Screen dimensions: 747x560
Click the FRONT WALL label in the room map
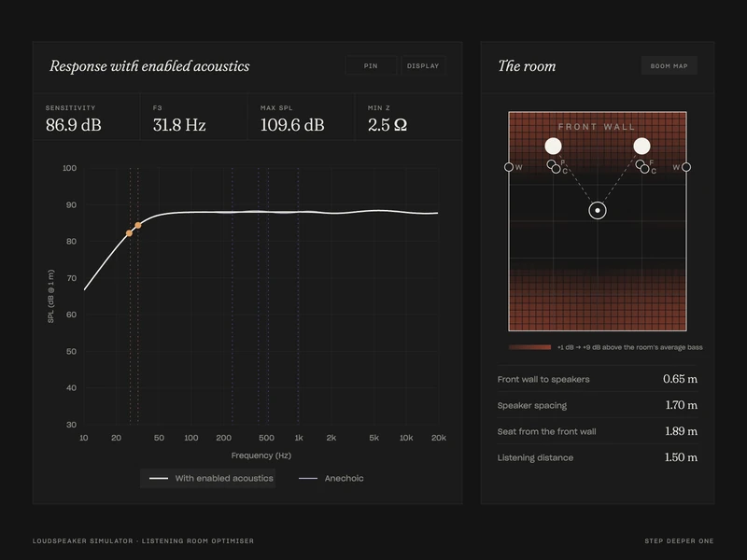click(x=597, y=127)
